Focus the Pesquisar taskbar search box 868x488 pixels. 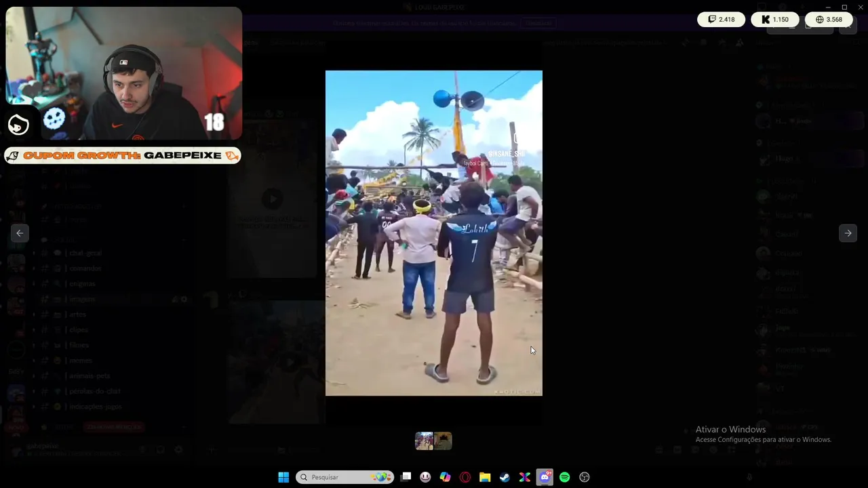click(345, 477)
